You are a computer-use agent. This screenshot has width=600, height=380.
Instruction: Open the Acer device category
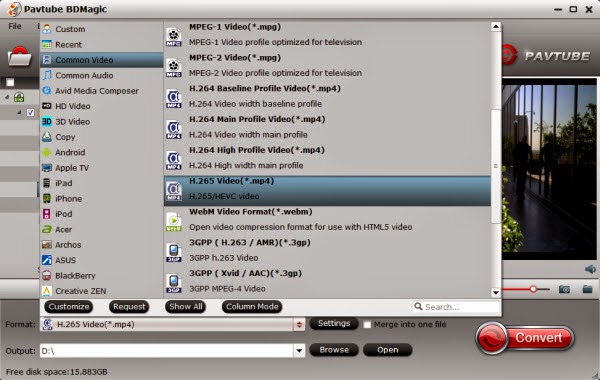click(x=101, y=229)
